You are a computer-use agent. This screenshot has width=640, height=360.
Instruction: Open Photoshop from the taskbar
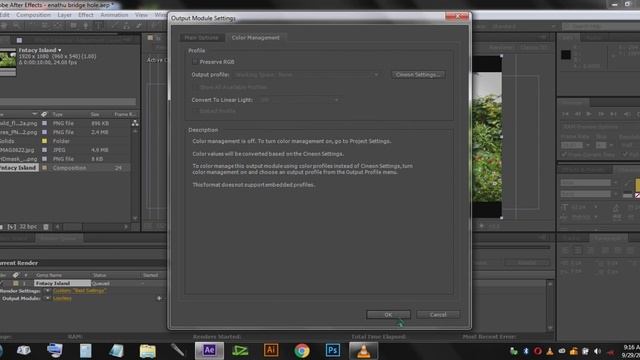333,350
